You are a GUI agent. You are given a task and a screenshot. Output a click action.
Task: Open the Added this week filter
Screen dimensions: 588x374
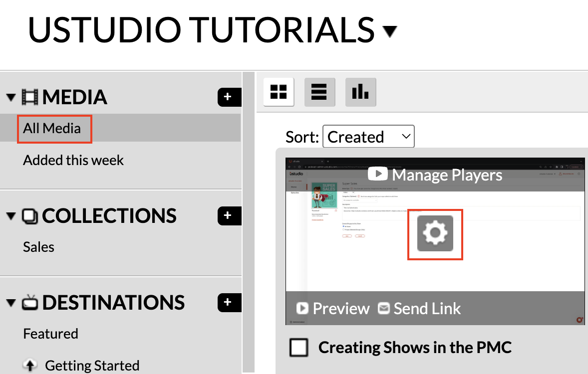point(73,161)
